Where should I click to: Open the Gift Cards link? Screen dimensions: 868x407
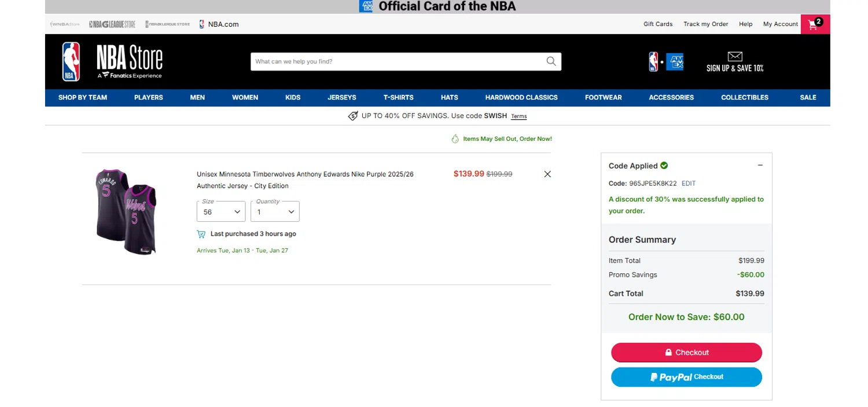(658, 24)
